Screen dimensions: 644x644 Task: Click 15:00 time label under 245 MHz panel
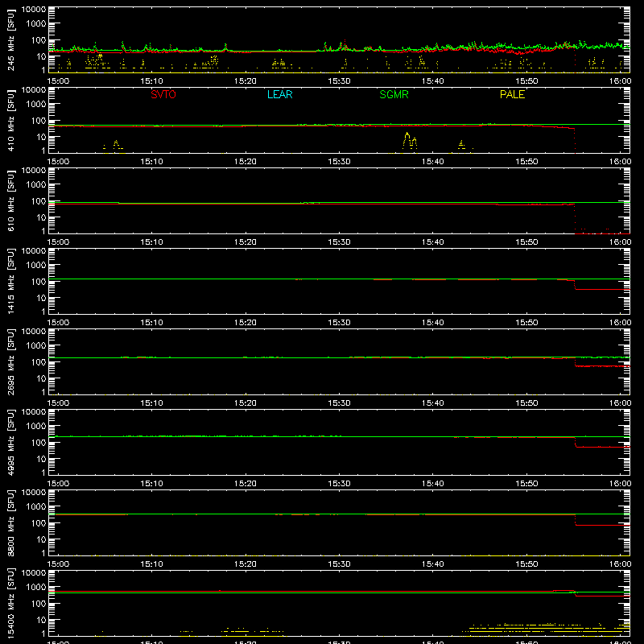click(58, 81)
